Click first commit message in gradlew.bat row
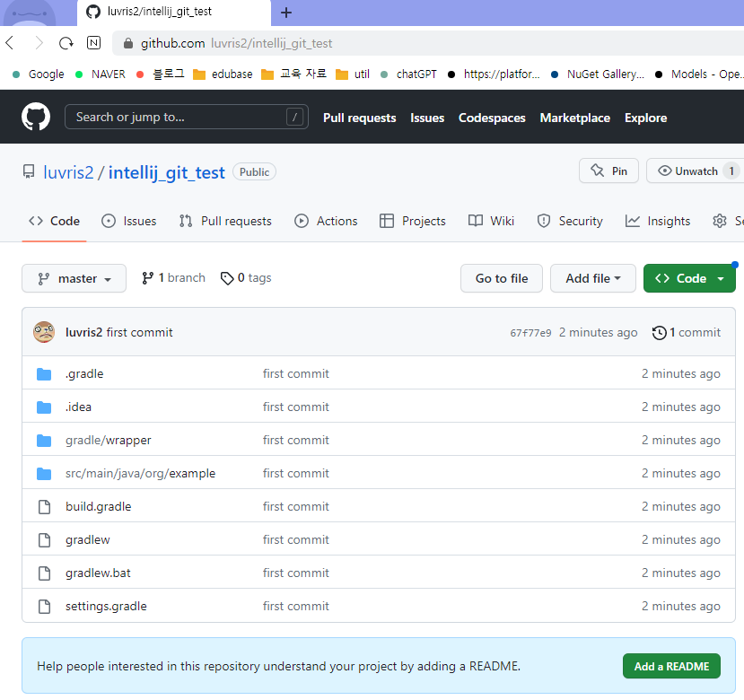The width and height of the screenshot is (744, 700). (x=295, y=573)
